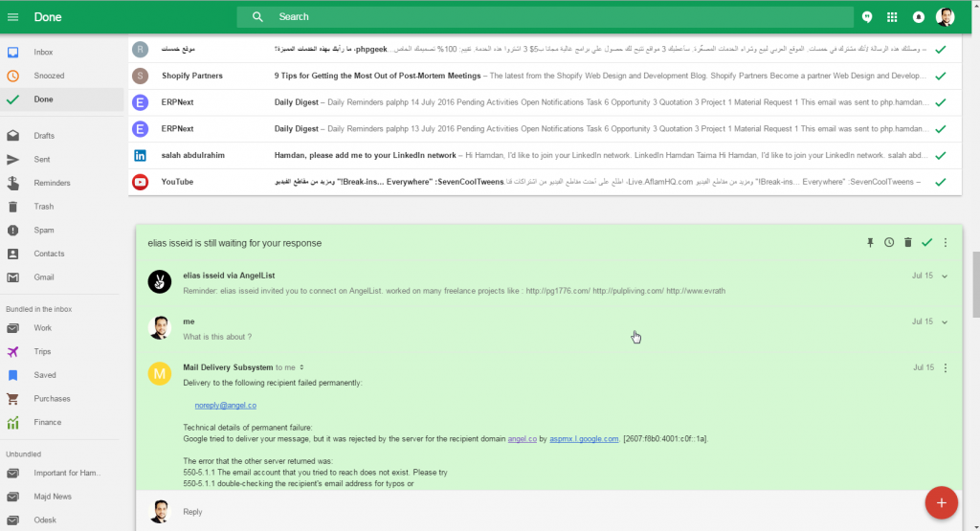Click the page vertical scrollbar thumb
The image size is (980, 531).
point(975,285)
